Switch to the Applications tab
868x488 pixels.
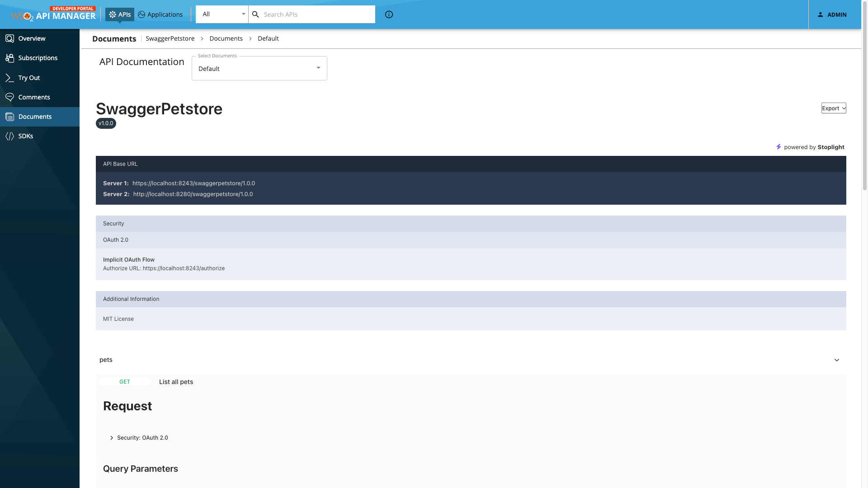[160, 14]
